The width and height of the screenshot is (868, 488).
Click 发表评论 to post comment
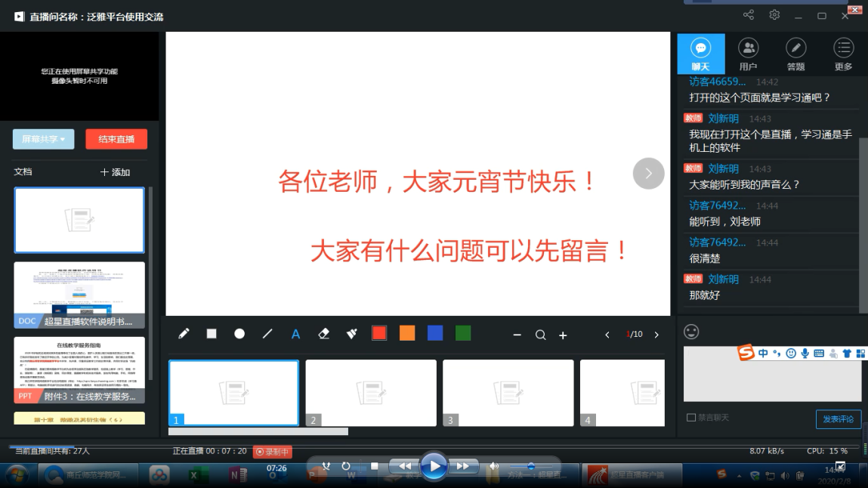pyautogui.click(x=838, y=419)
